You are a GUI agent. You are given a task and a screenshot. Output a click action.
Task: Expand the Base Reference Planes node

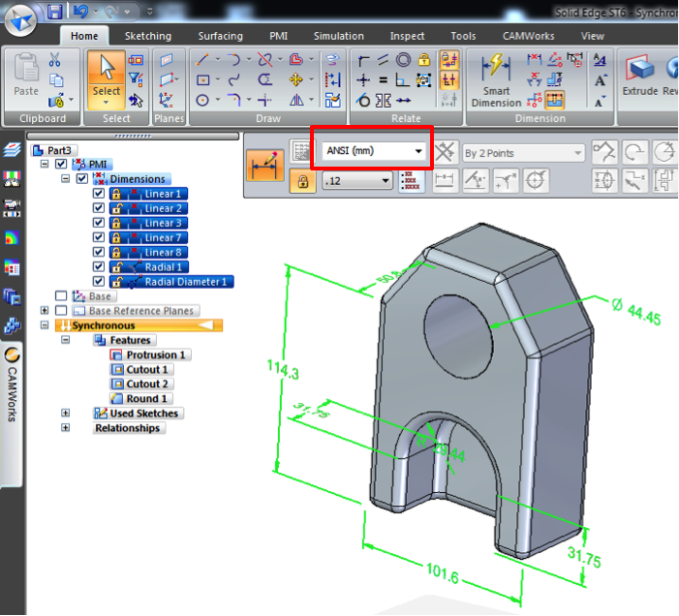point(45,310)
